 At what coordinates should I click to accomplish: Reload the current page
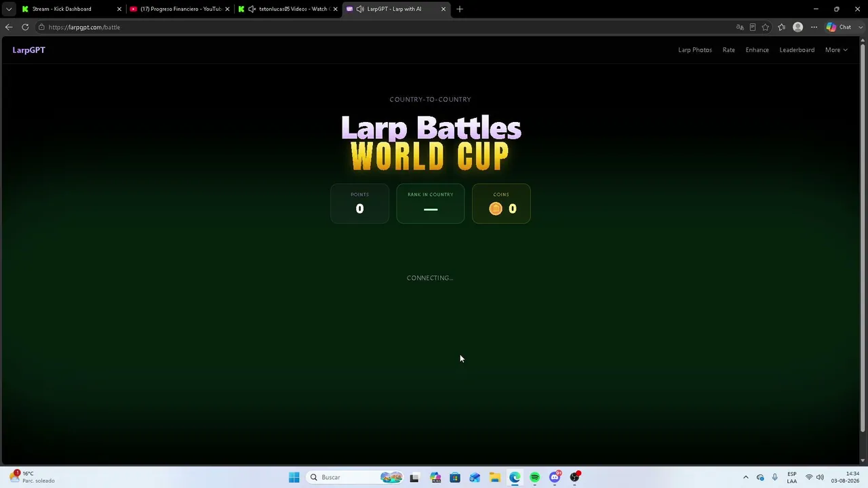pos(25,27)
